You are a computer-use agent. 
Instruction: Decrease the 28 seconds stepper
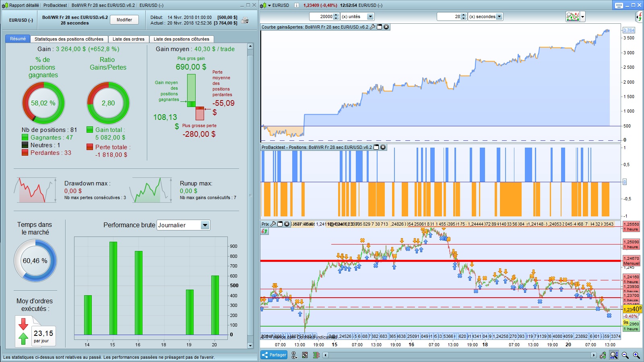(464, 18)
